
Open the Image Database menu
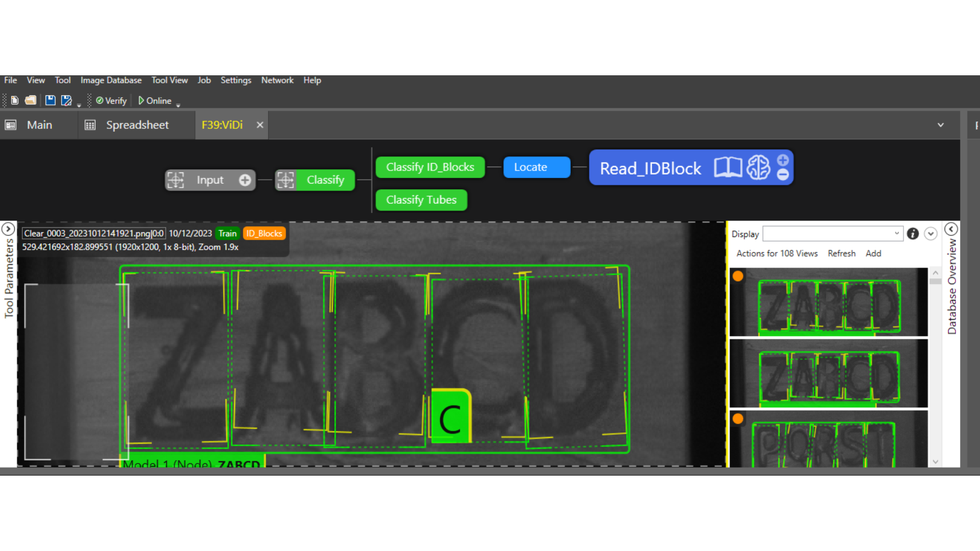pyautogui.click(x=111, y=80)
